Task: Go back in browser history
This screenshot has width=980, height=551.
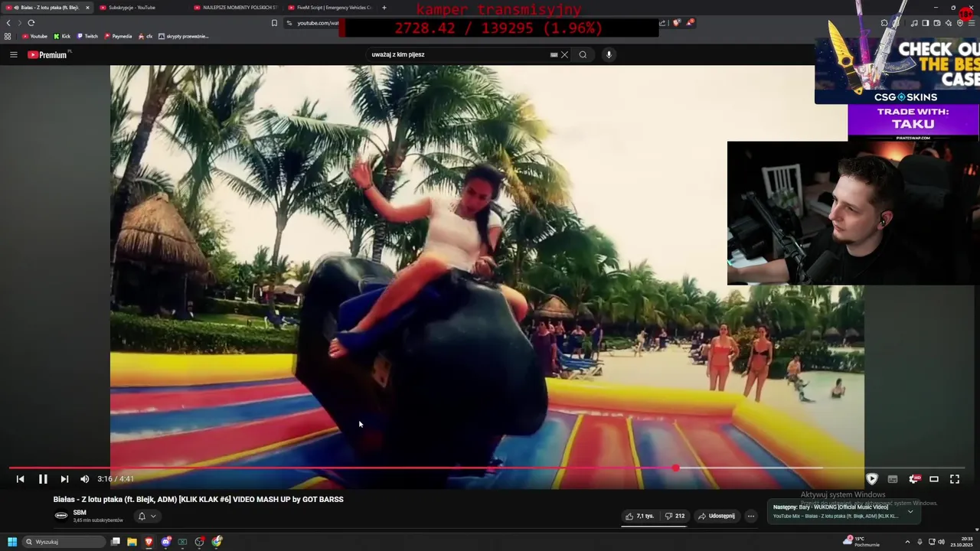Action: pos(8,23)
